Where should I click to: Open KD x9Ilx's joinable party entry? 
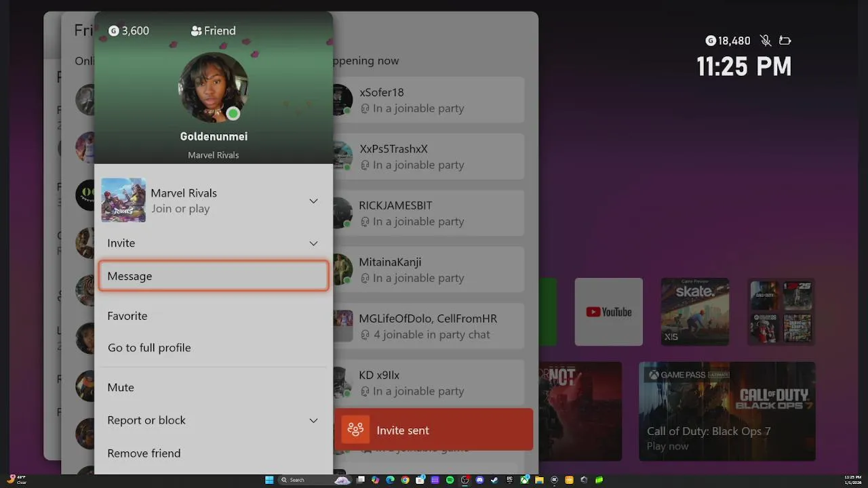(429, 382)
